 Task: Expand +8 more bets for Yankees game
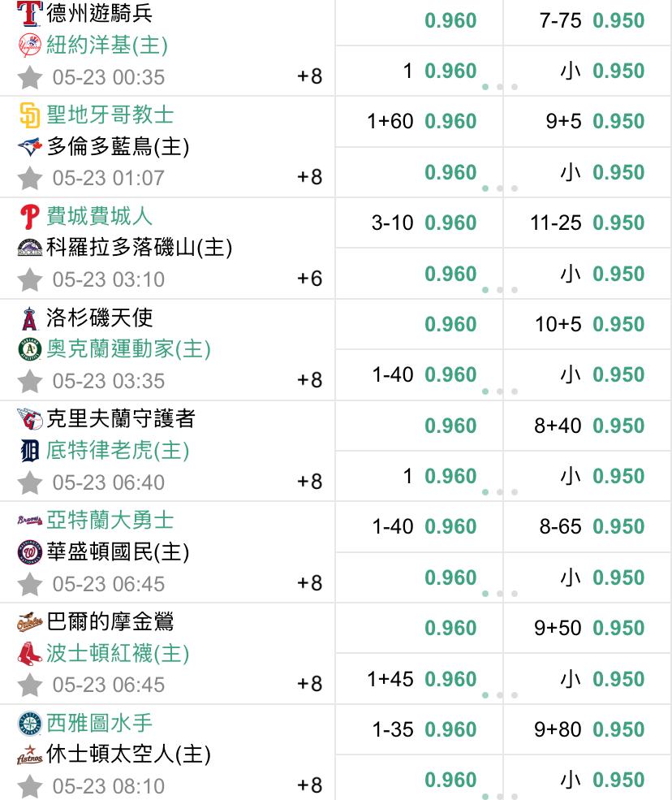[x=310, y=76]
